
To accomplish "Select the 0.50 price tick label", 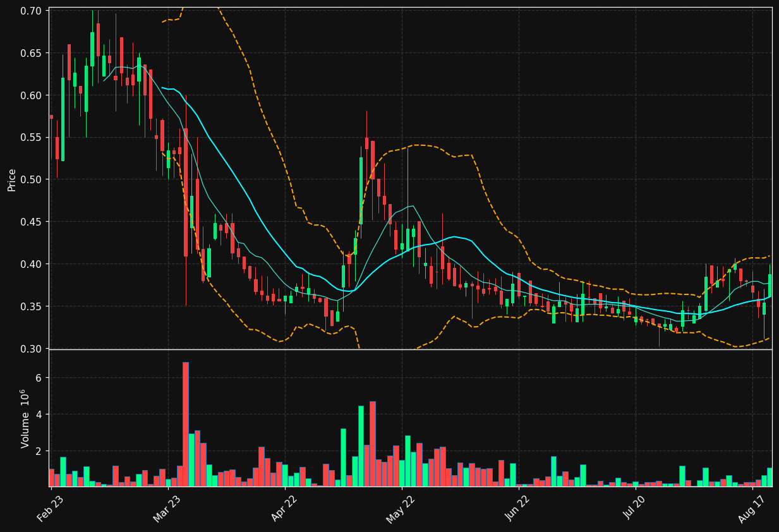I will coord(31,179).
